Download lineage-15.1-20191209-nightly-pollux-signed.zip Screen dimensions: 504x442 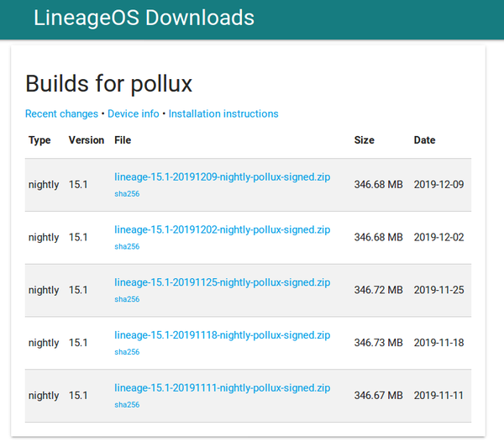[222, 177]
